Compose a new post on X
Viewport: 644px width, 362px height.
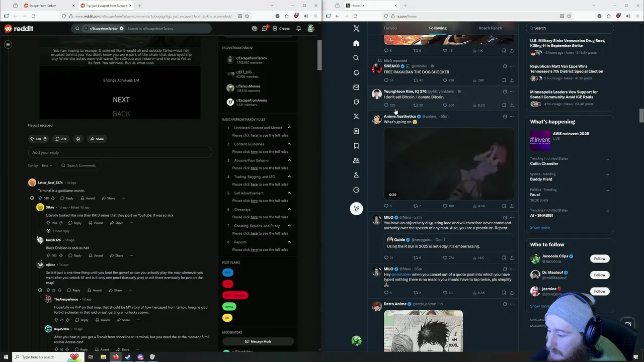click(356, 208)
